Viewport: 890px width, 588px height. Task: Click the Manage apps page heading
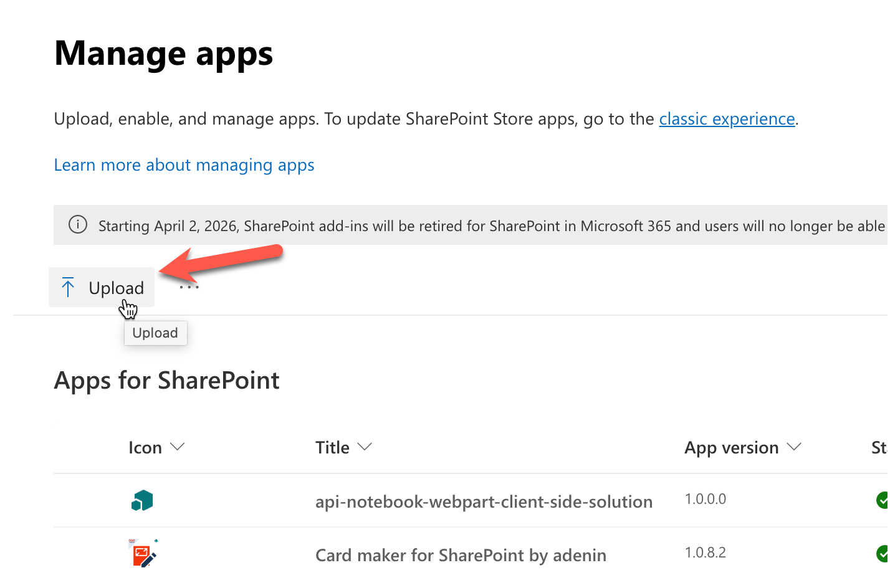pos(163,54)
